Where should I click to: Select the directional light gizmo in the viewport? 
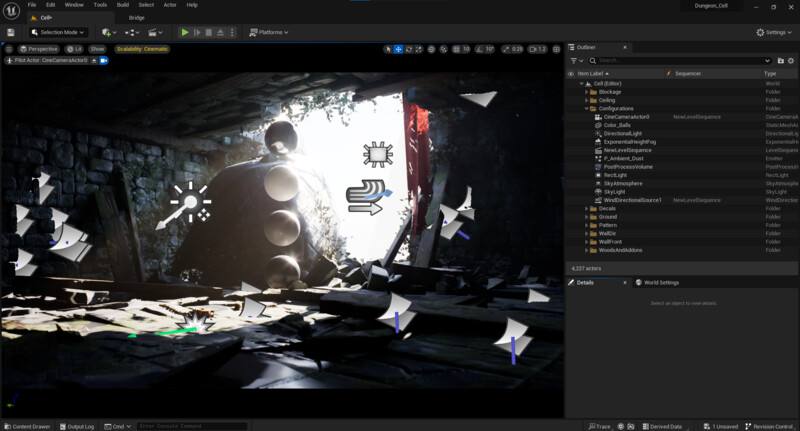pos(184,205)
